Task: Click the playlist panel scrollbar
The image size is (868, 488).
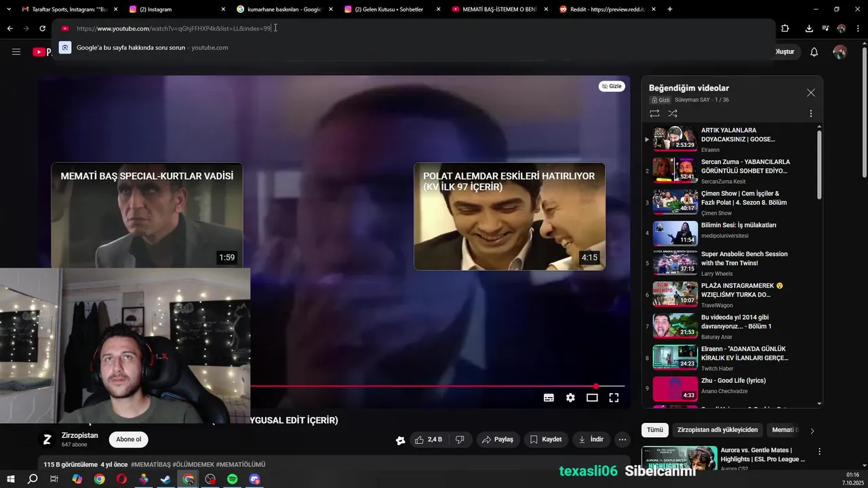Action: (819, 164)
